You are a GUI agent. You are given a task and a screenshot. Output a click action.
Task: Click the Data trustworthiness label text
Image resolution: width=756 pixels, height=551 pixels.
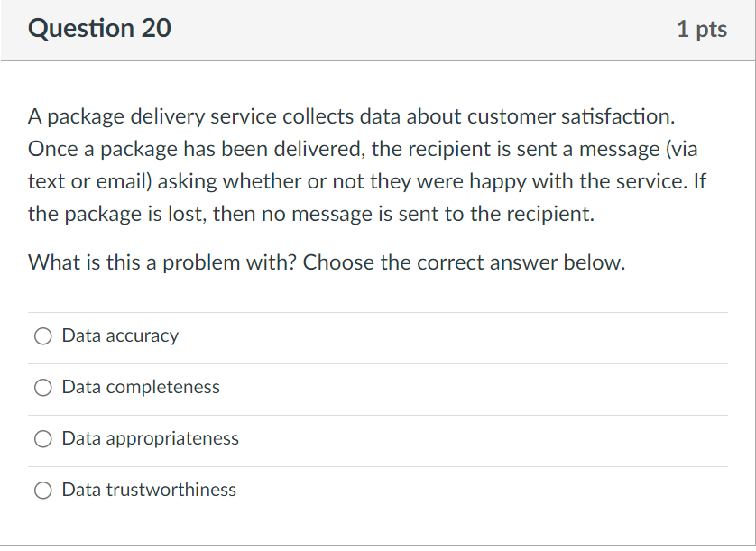pos(148,490)
